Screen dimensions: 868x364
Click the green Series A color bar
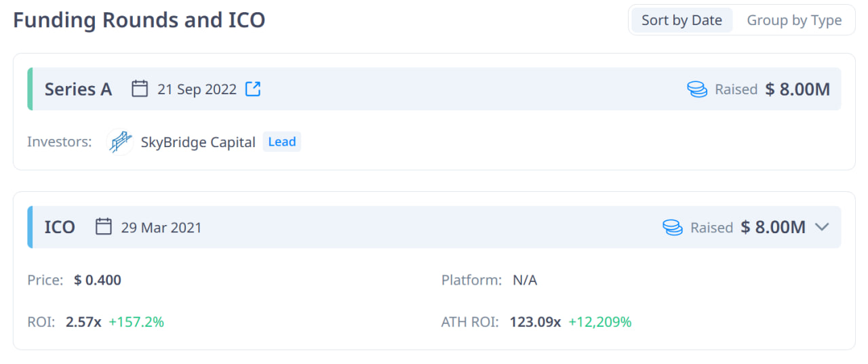tap(30, 89)
